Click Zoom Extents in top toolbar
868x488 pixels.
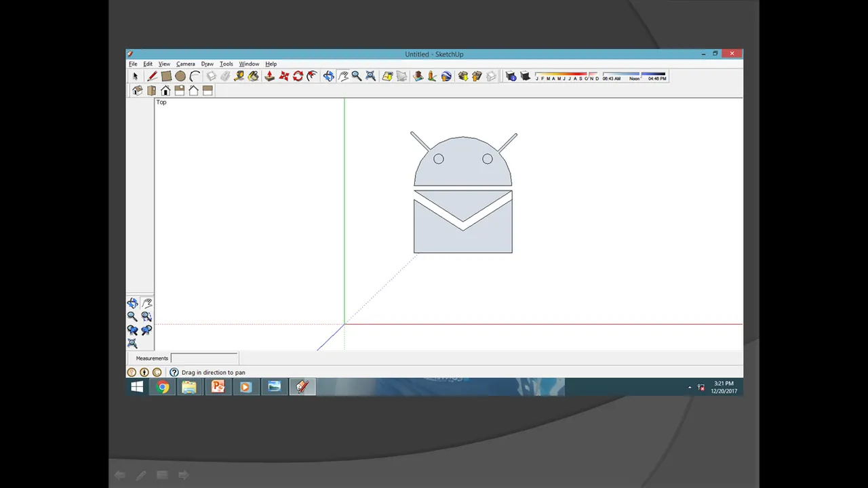point(371,77)
